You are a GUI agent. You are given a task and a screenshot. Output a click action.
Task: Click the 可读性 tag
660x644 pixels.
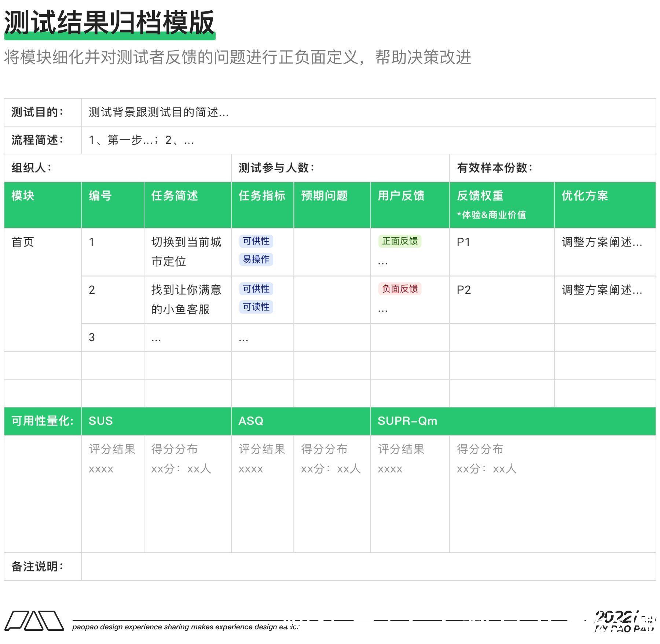256,307
